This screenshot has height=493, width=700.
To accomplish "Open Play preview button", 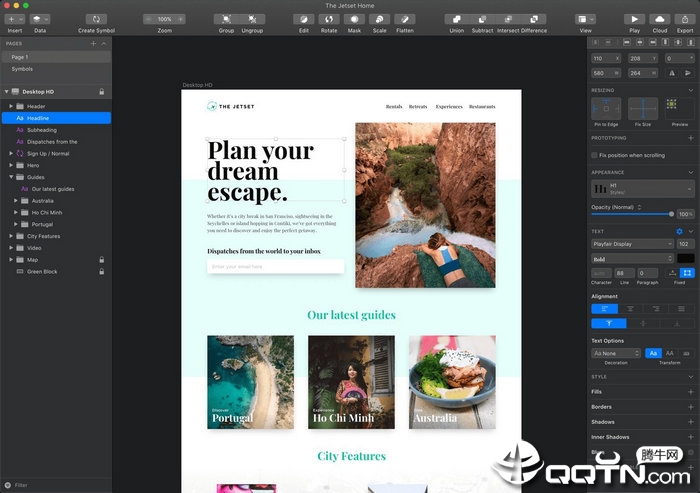I will (x=634, y=19).
